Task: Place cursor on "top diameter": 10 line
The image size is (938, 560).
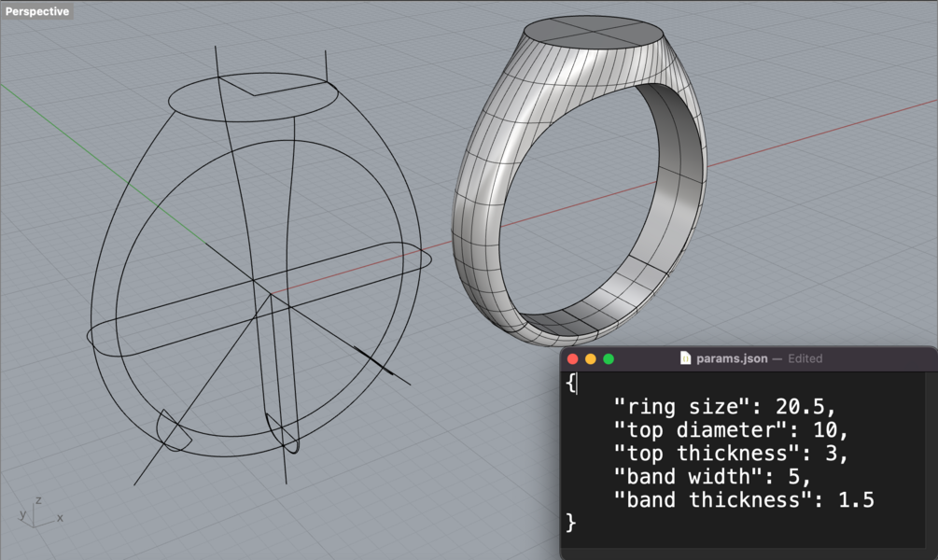Action: tap(731, 430)
